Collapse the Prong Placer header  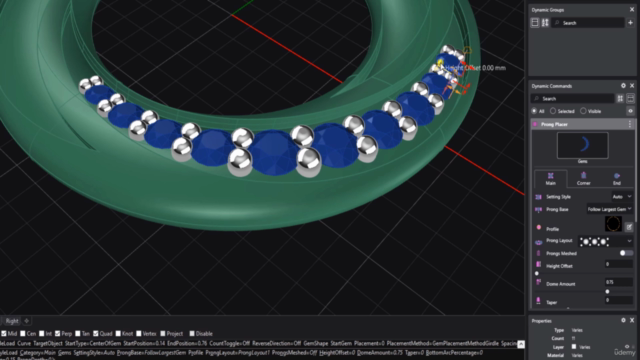582,124
